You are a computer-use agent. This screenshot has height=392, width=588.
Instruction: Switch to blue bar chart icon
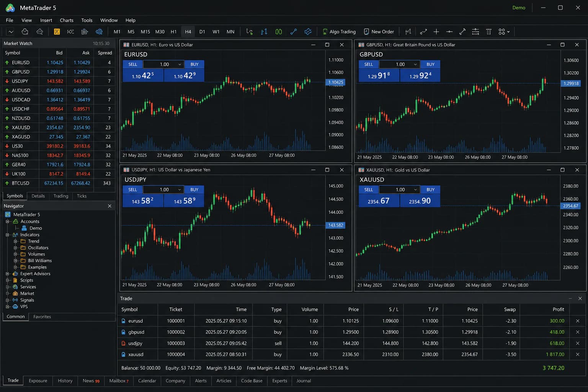(264, 32)
